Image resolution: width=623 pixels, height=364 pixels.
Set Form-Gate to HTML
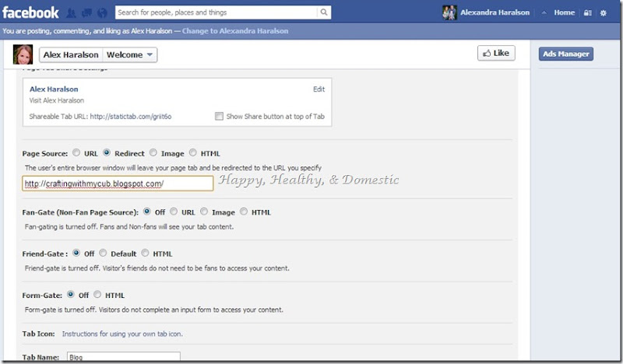(x=97, y=295)
